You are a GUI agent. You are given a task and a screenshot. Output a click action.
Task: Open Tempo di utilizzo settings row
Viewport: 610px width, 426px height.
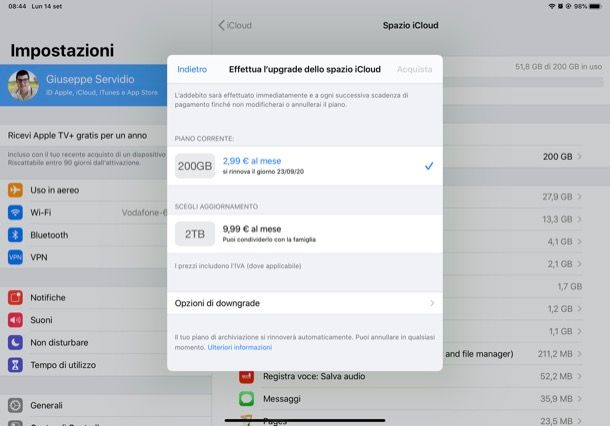(84, 365)
